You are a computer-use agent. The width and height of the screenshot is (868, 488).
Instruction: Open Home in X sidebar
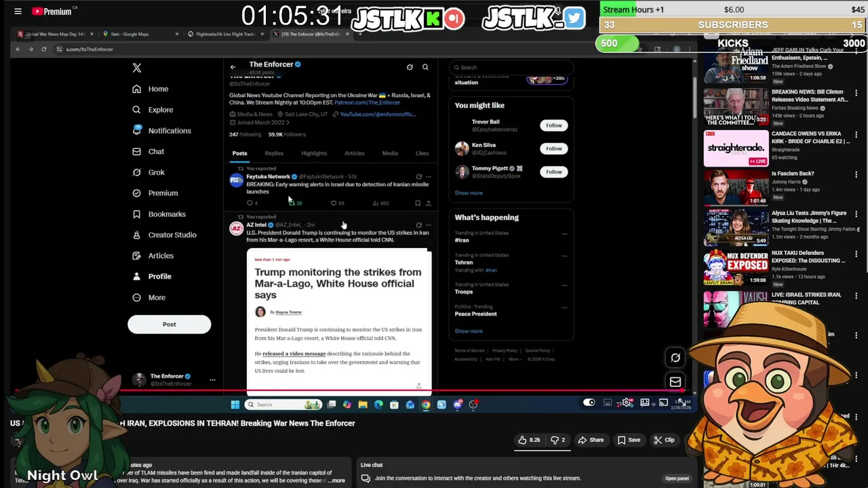151,89
